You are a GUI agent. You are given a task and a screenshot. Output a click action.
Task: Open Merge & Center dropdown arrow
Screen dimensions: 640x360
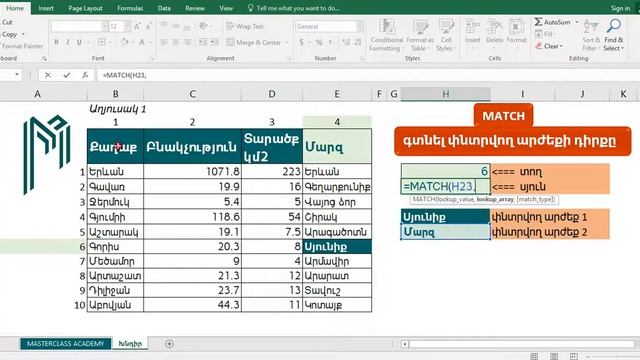pos(287,42)
